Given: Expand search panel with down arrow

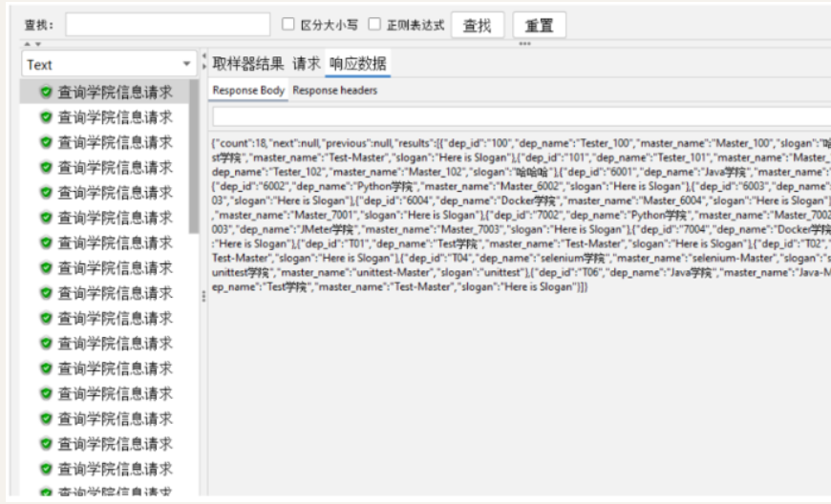Looking at the screenshot, I should [x=37, y=44].
